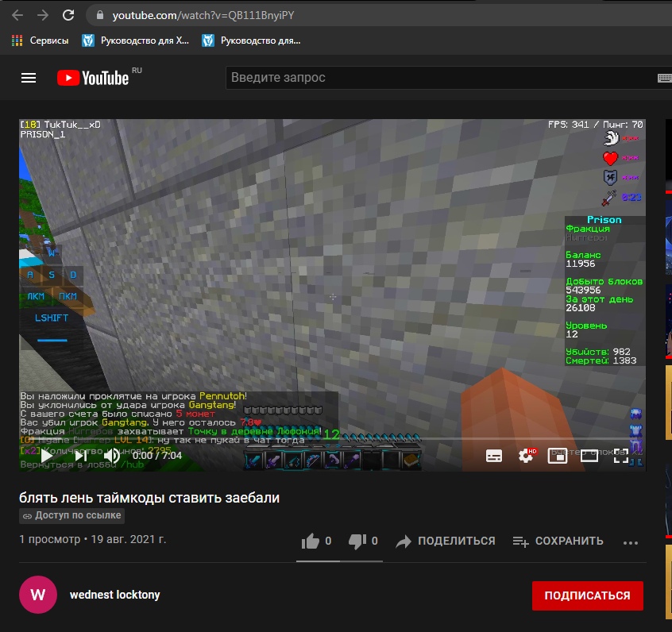Like the video with thumbs up
The height and width of the screenshot is (632, 672).
[311, 541]
